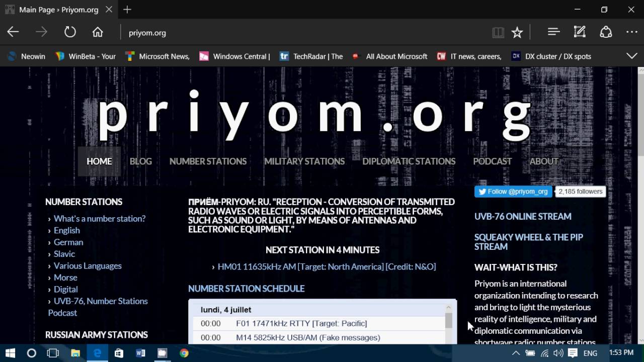Click schedule scrollbar up arrow

click(448, 307)
